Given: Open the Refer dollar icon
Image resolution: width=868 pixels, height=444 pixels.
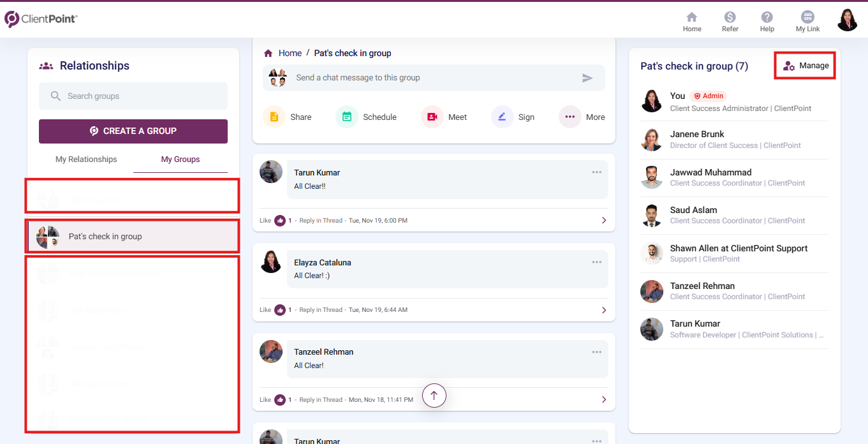Looking at the screenshot, I should [x=730, y=17].
